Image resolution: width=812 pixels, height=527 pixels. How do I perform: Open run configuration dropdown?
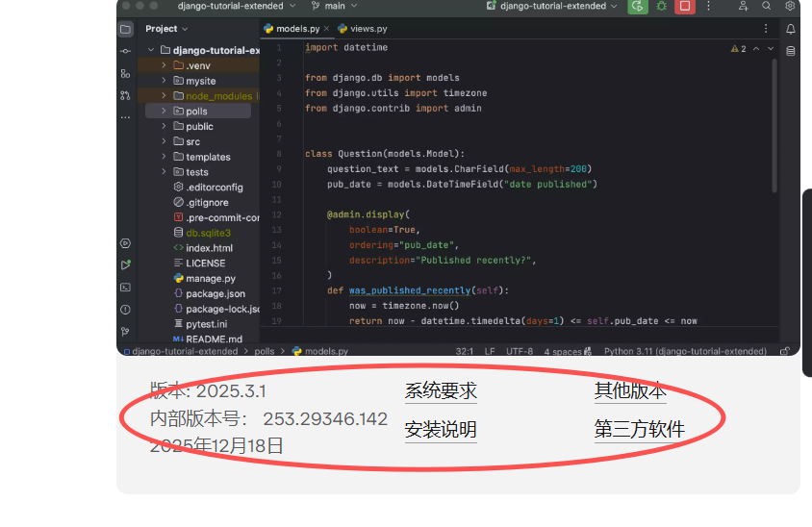(x=552, y=6)
